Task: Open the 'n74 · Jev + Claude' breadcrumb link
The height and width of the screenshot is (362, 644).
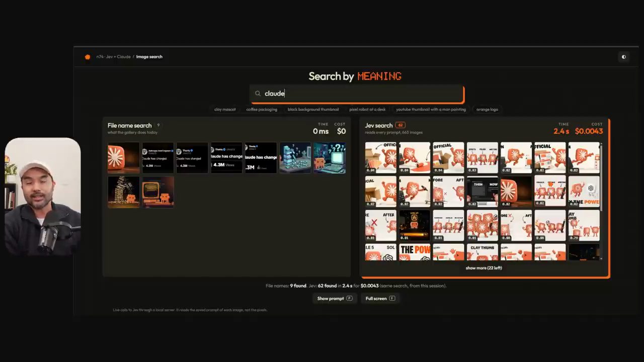Action: point(114,57)
